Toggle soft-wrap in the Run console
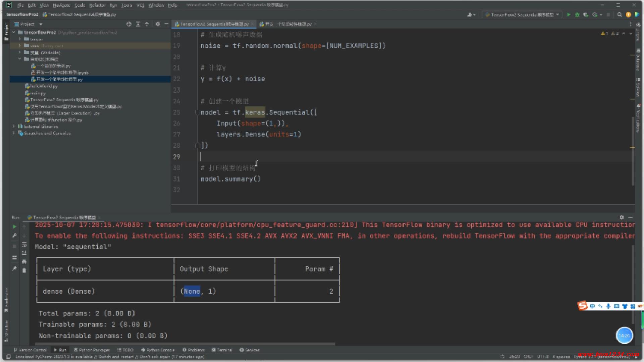This screenshot has width=644, height=362. 24,244
